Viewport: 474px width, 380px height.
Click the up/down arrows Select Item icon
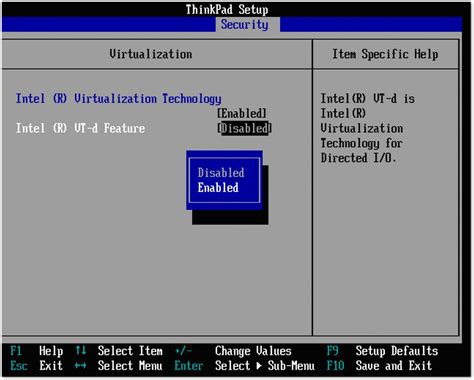[81, 351]
